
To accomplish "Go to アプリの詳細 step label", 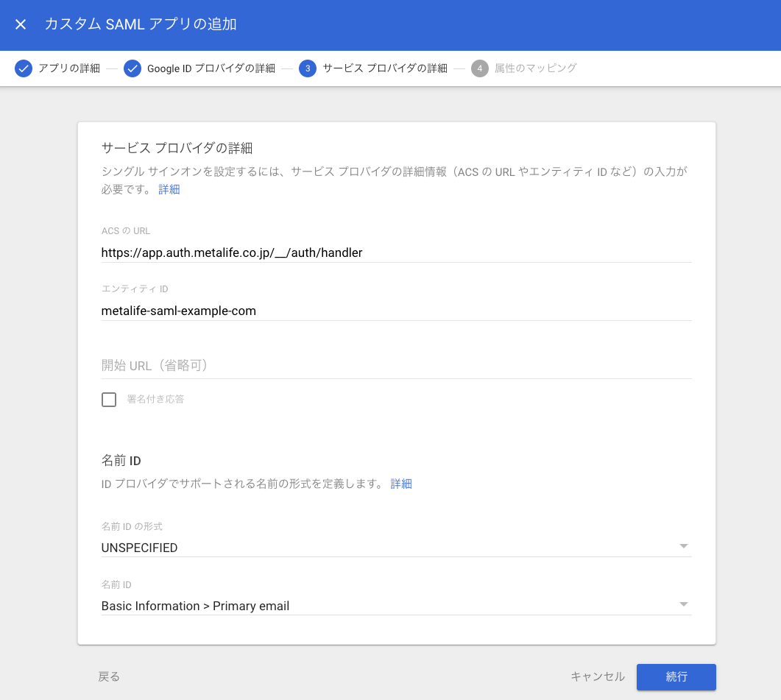I will coord(68,68).
